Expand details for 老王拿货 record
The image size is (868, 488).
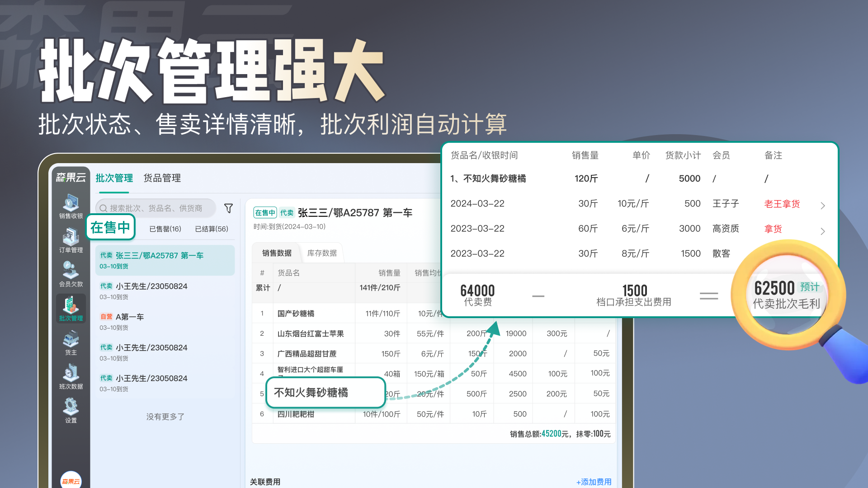823,206
